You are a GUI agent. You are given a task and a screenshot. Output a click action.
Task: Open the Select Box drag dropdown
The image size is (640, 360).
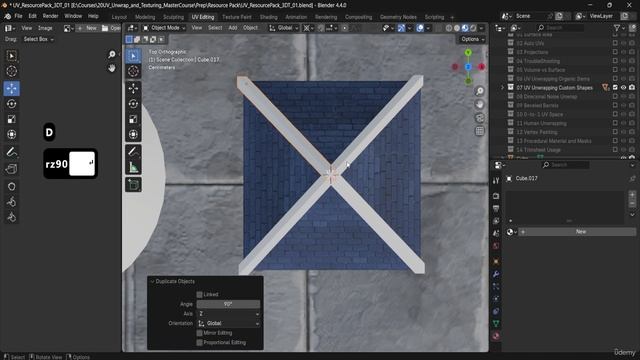[38, 39]
